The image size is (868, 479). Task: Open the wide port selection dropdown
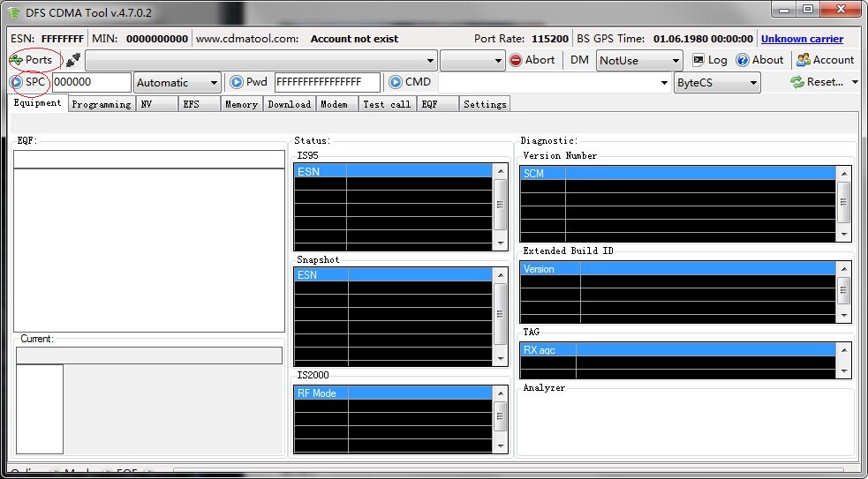(x=261, y=60)
